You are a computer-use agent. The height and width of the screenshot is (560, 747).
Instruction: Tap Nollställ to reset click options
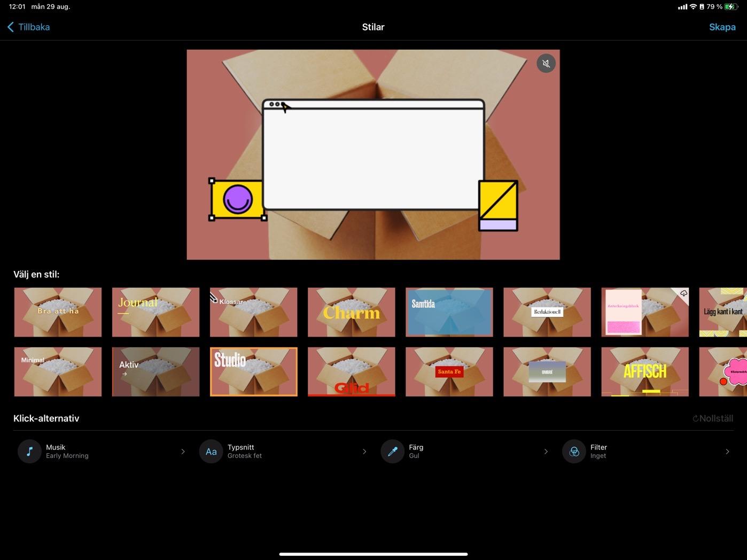tap(713, 418)
